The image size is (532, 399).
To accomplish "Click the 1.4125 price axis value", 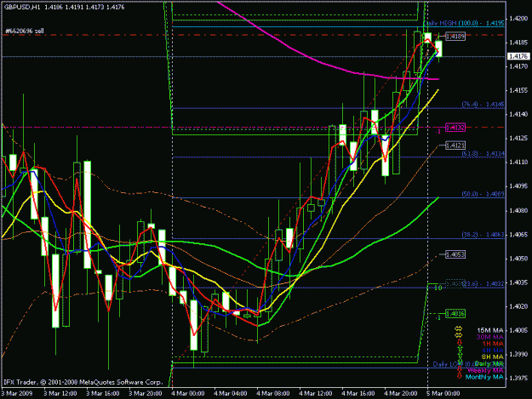I will click(518, 139).
